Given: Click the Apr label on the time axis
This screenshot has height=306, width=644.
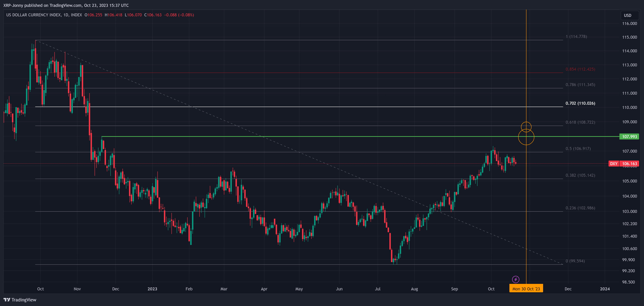Looking at the screenshot, I should point(264,289).
